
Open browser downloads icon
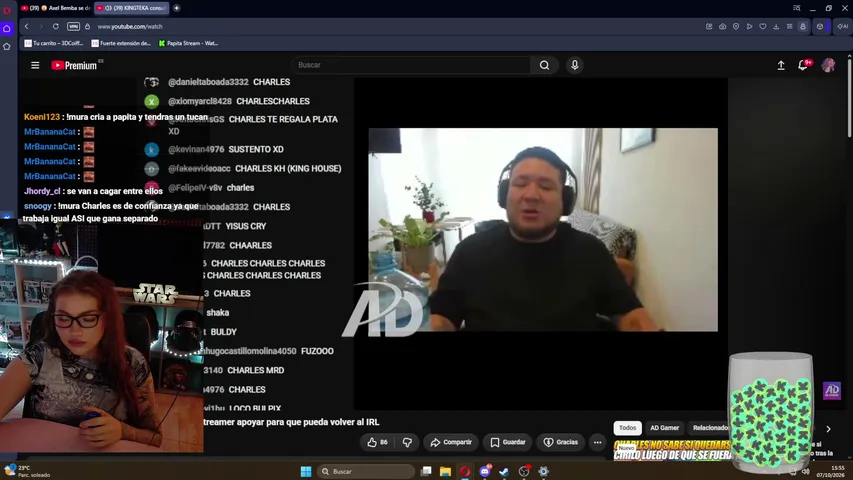coord(776,26)
